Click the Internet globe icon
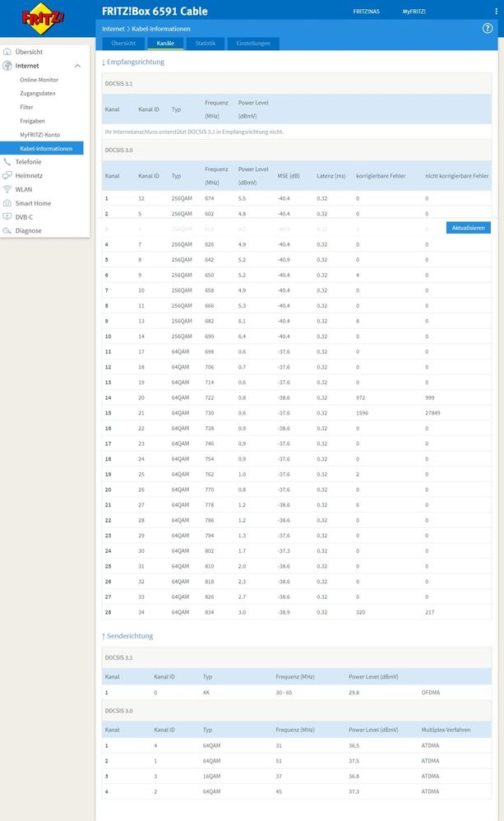This screenshot has width=504, height=821. coord(7,66)
